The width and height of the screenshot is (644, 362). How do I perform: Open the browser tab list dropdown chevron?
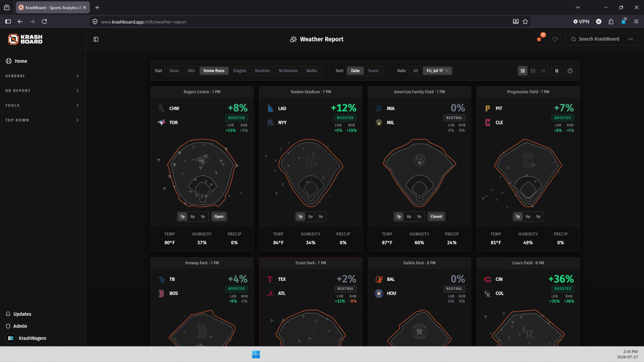578,7
